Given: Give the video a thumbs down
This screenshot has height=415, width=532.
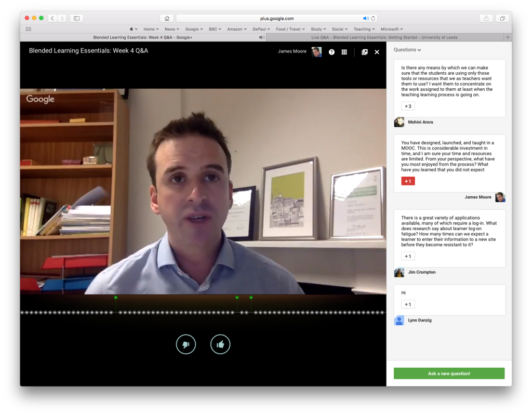Looking at the screenshot, I should (186, 344).
